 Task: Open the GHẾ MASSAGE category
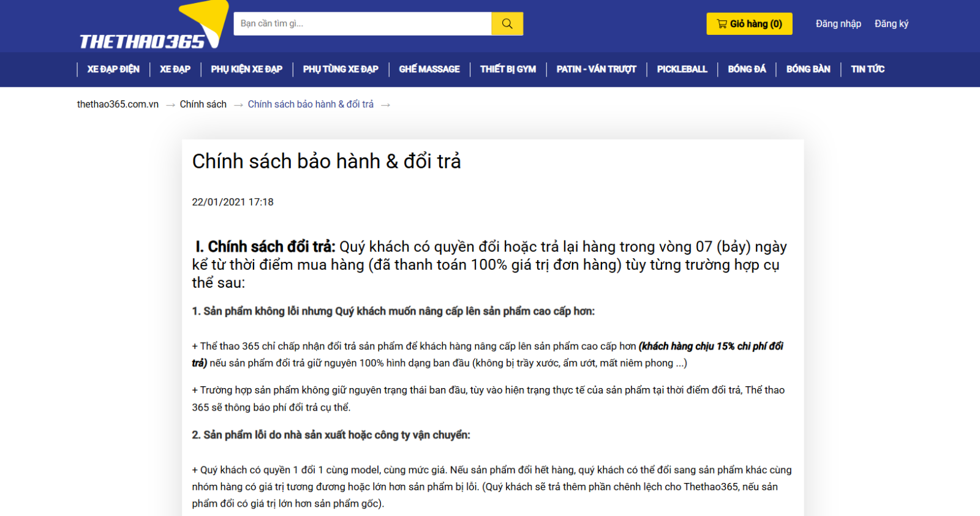(429, 69)
